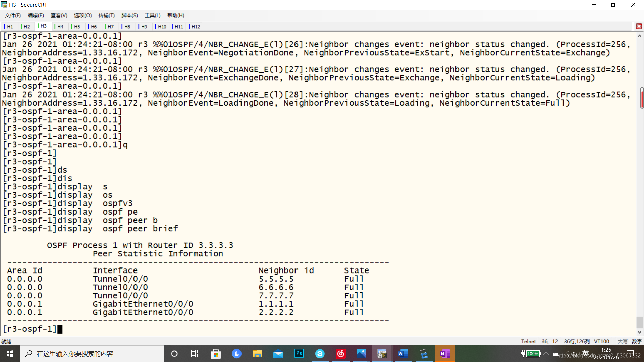The height and width of the screenshot is (362, 644).
Task: Open Photoshop from the taskbar
Action: click(x=299, y=354)
